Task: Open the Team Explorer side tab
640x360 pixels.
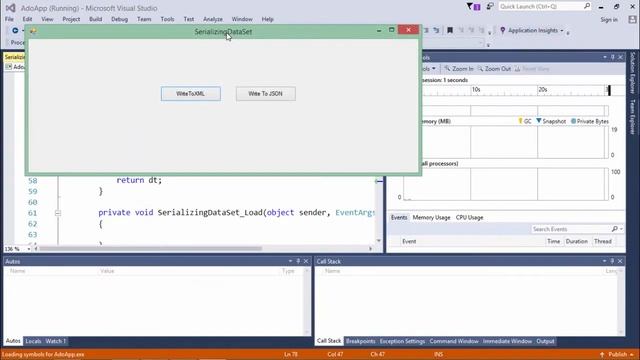Action: pyautogui.click(x=633, y=117)
